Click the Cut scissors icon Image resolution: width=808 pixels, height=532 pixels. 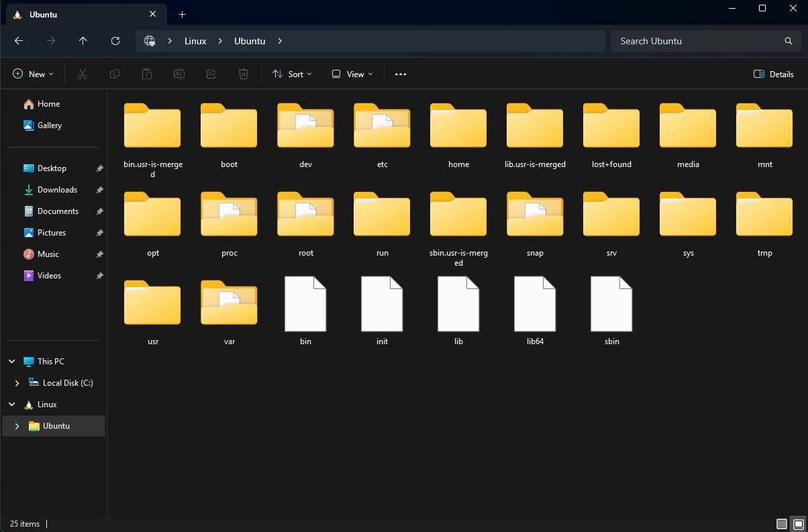coord(83,74)
